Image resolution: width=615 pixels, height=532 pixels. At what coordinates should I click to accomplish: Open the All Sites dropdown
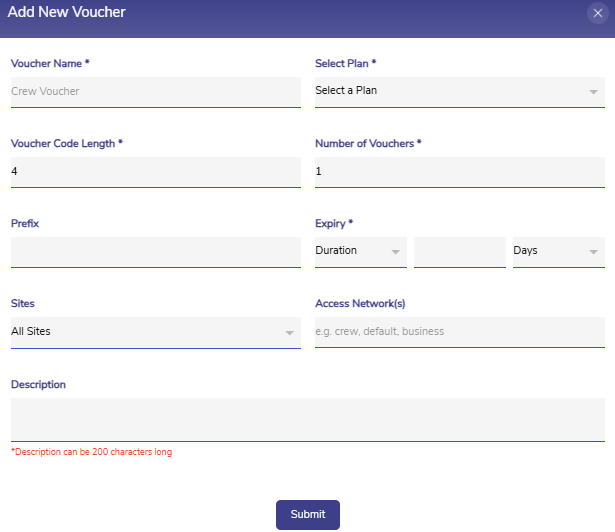click(145, 332)
